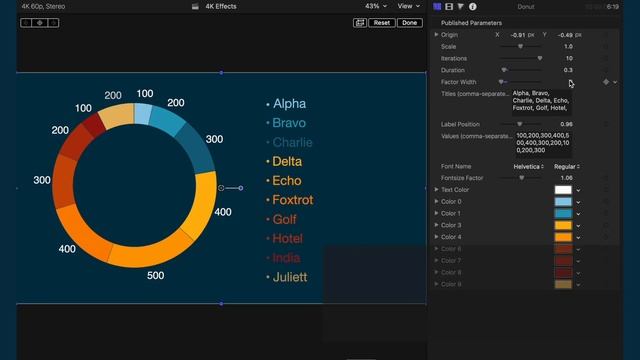Expand the Color 1 disclosure triangle

[x=436, y=213]
